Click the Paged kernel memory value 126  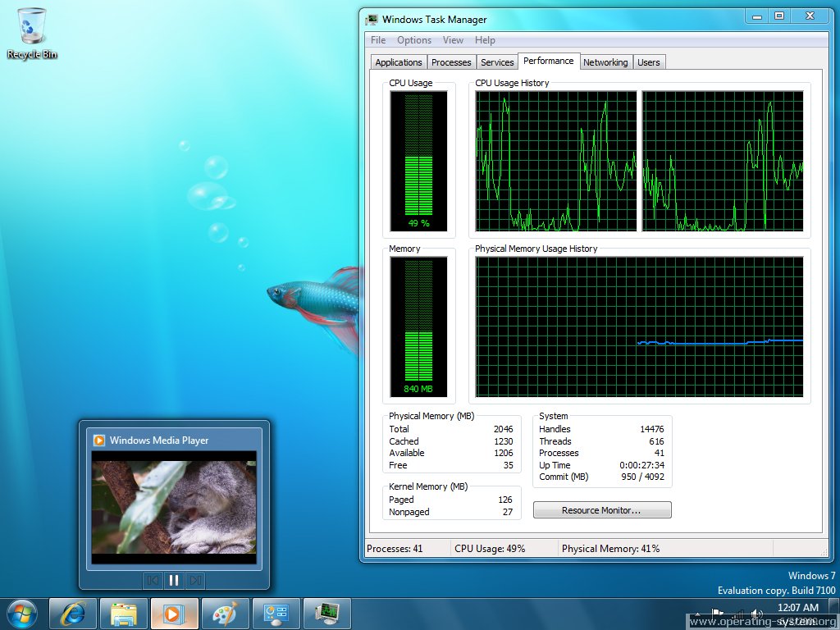[x=505, y=500]
